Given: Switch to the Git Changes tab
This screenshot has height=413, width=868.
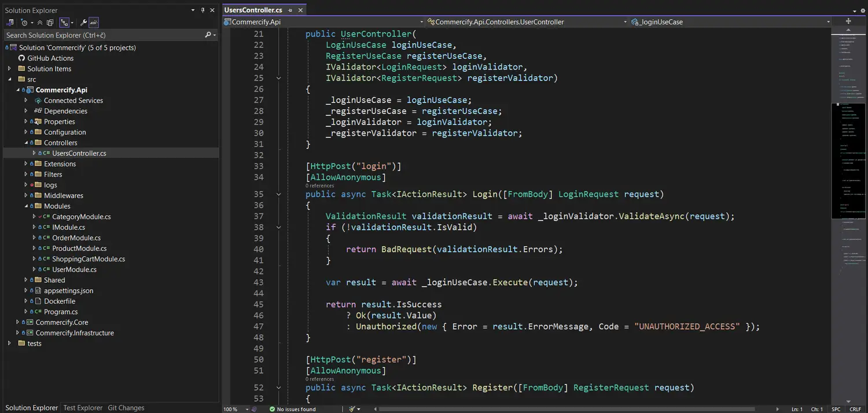Looking at the screenshot, I should coord(126,408).
